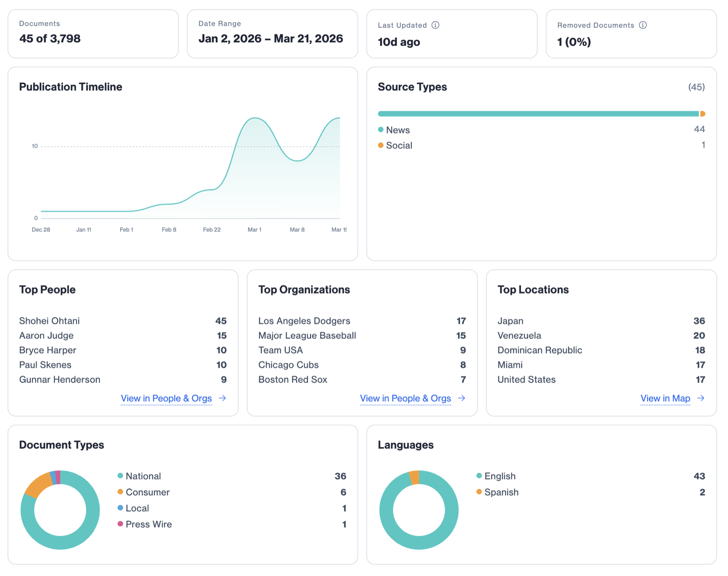Click the Jan 11 label on timeline axis
This screenshot has height=576, width=728.
[84, 230]
